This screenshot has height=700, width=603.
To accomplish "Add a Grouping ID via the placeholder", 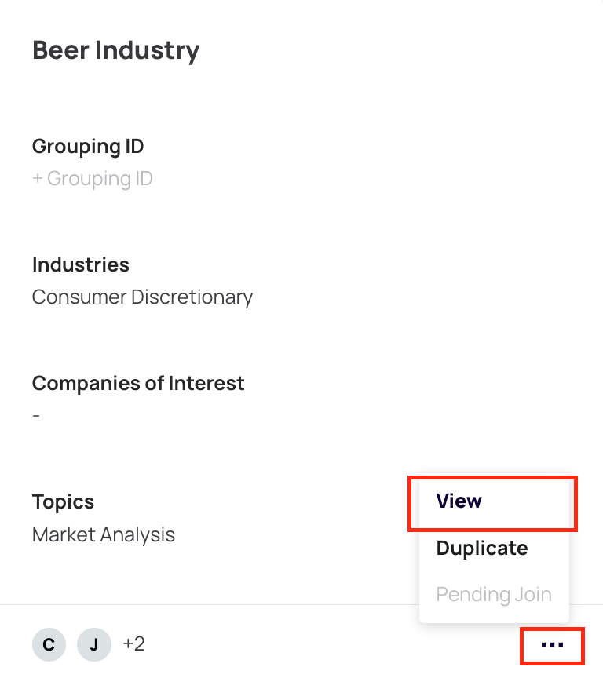I will pyautogui.click(x=100, y=179).
